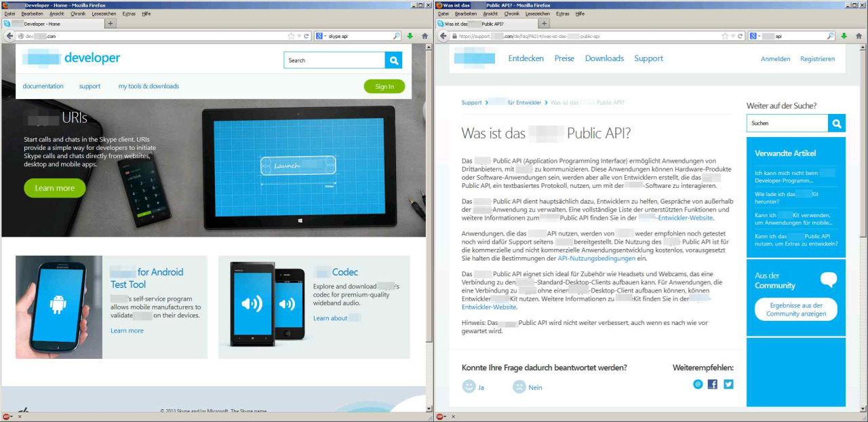This screenshot has width=868, height=422.
Task: Click the happy Ja smiley face
Action: [x=469, y=387]
